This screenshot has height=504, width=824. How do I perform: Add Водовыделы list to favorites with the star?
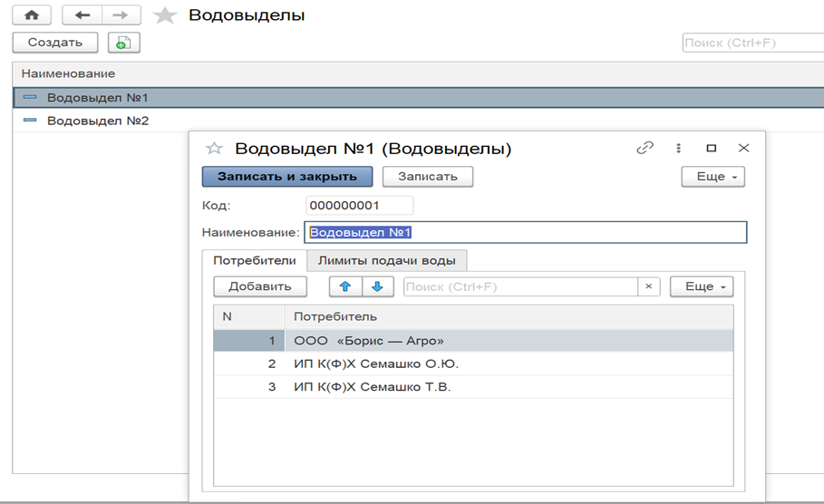164,16
